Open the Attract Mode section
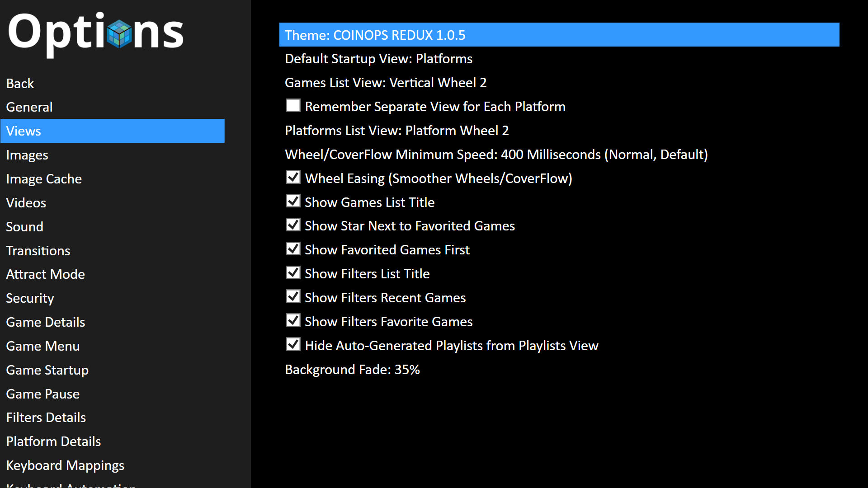The width and height of the screenshot is (868, 488). [113, 274]
